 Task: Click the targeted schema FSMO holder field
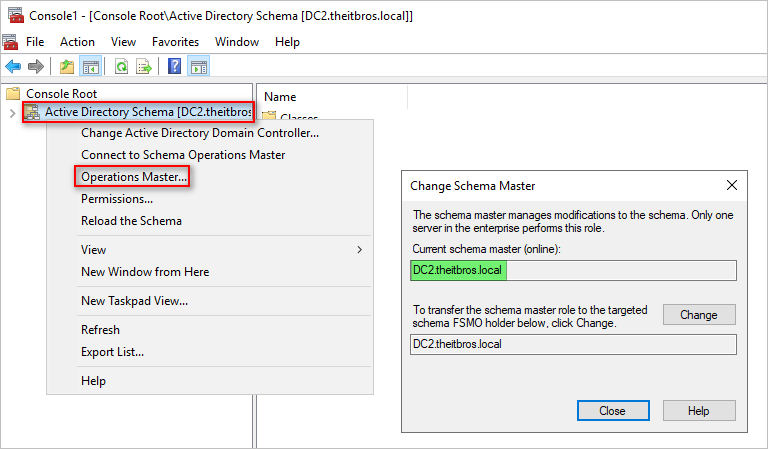tap(573, 344)
